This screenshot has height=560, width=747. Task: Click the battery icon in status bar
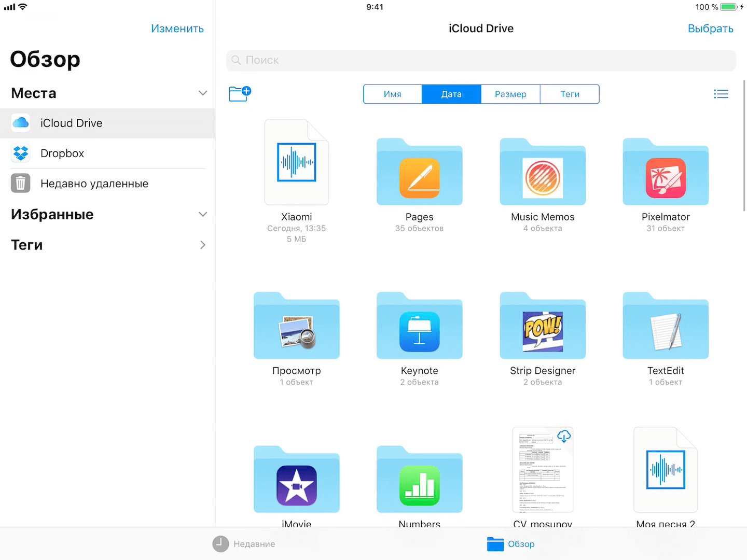pyautogui.click(x=728, y=7)
